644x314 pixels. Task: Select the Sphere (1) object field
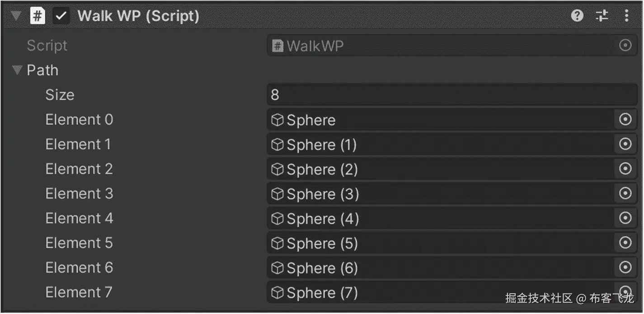[x=441, y=145]
